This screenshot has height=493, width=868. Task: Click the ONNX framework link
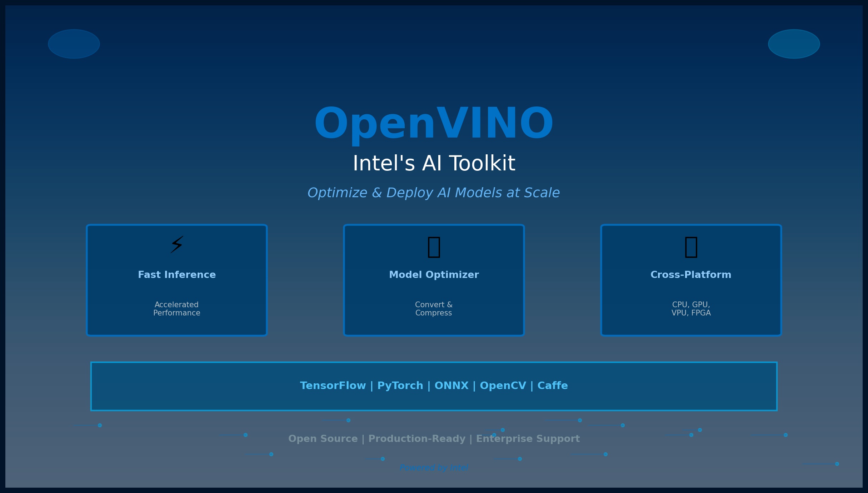(451, 385)
